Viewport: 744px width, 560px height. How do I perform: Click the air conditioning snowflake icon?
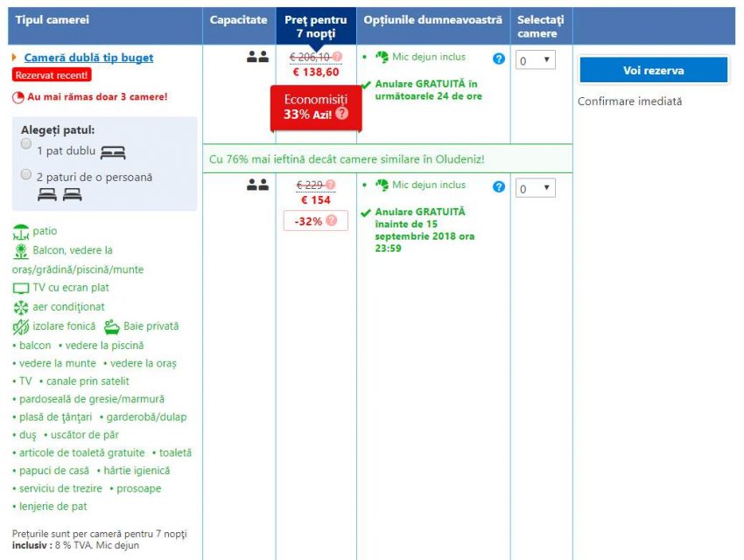pos(21,307)
